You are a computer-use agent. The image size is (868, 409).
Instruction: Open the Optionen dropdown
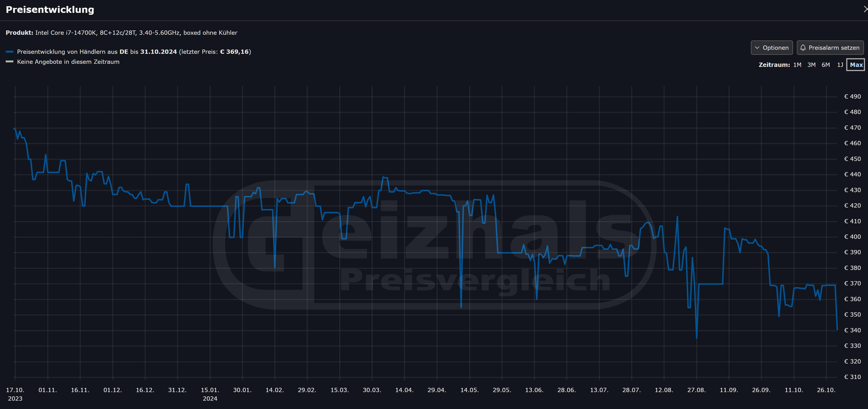pos(772,48)
